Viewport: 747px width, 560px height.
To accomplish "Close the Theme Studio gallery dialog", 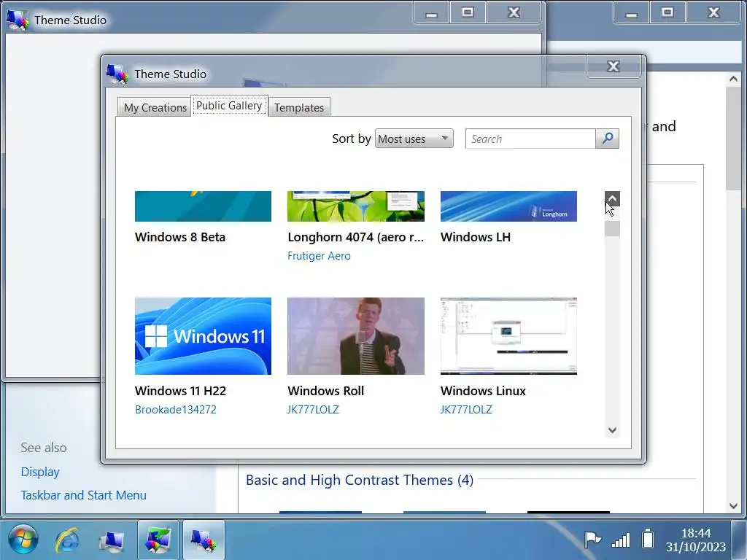I will tap(613, 66).
